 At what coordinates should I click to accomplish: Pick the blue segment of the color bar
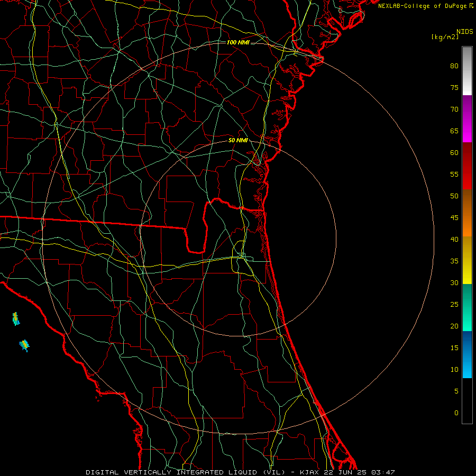tap(467, 354)
